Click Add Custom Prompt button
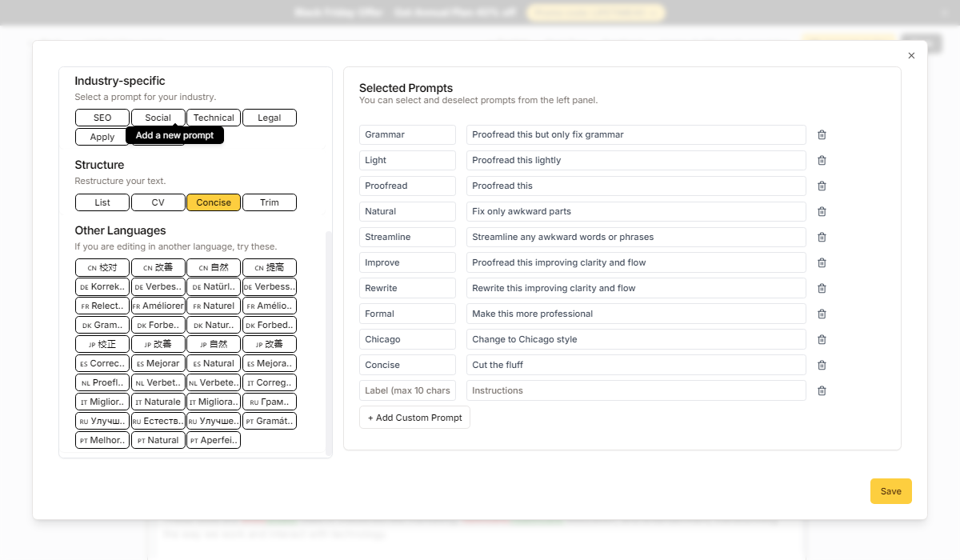The height and width of the screenshot is (560, 960). point(414,418)
